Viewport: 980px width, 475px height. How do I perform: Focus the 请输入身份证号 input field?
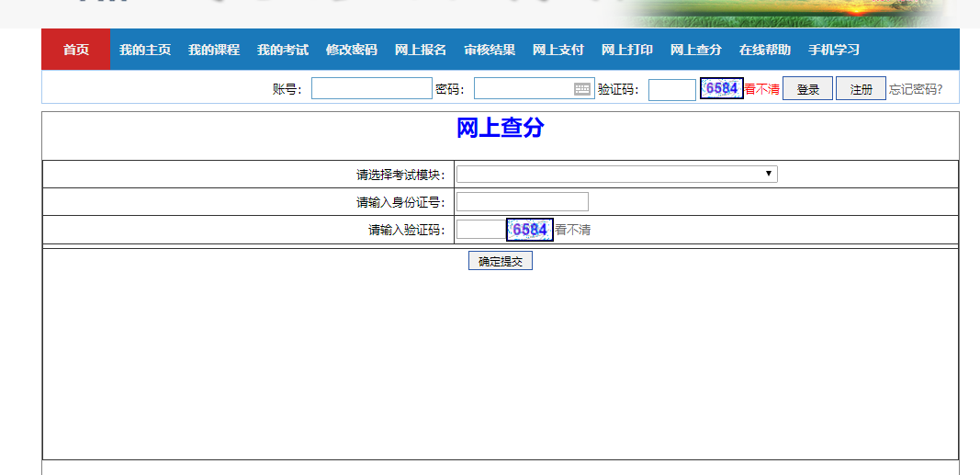point(523,202)
